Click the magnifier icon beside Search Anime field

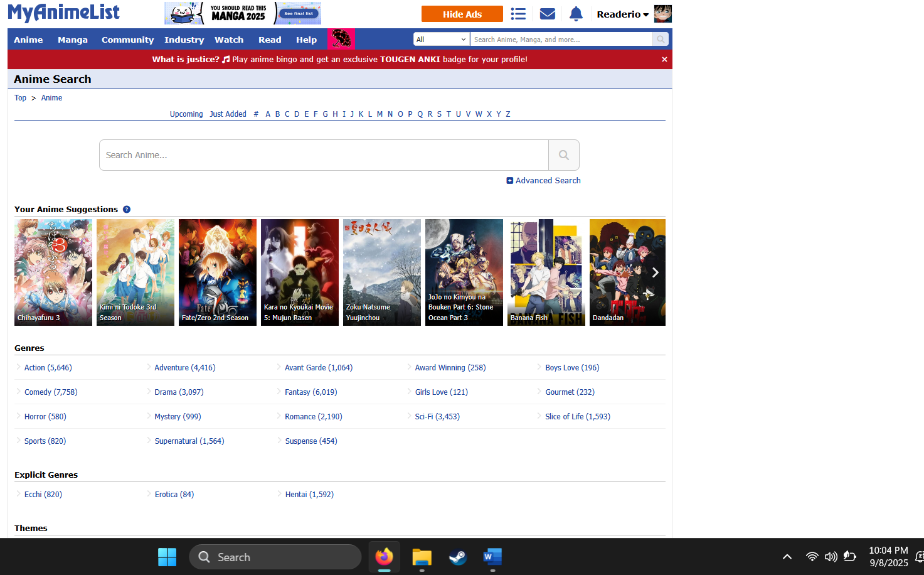563,155
